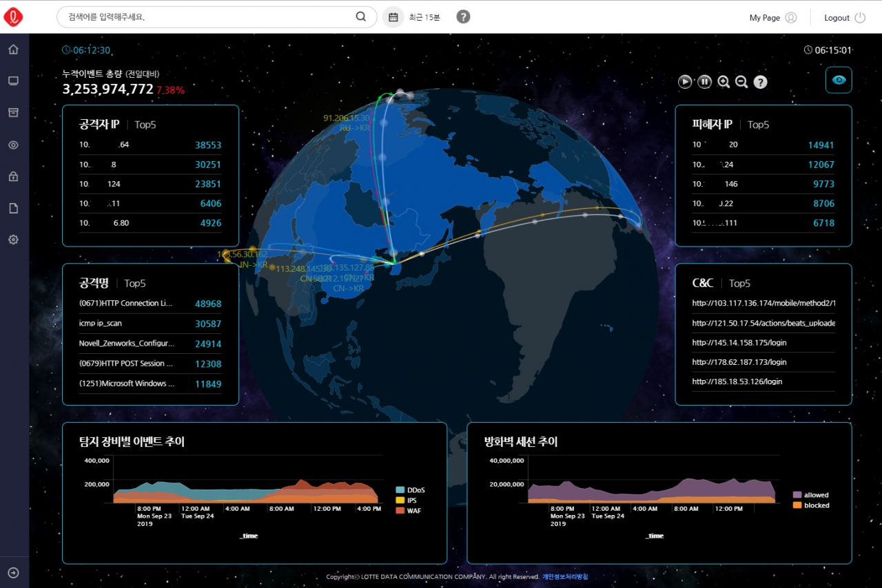
Task: Open settings gear in sidebar
Action: pos(13,240)
